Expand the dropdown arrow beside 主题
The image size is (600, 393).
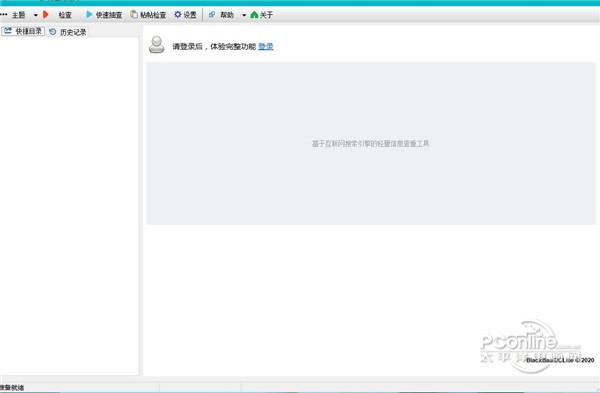coord(35,15)
